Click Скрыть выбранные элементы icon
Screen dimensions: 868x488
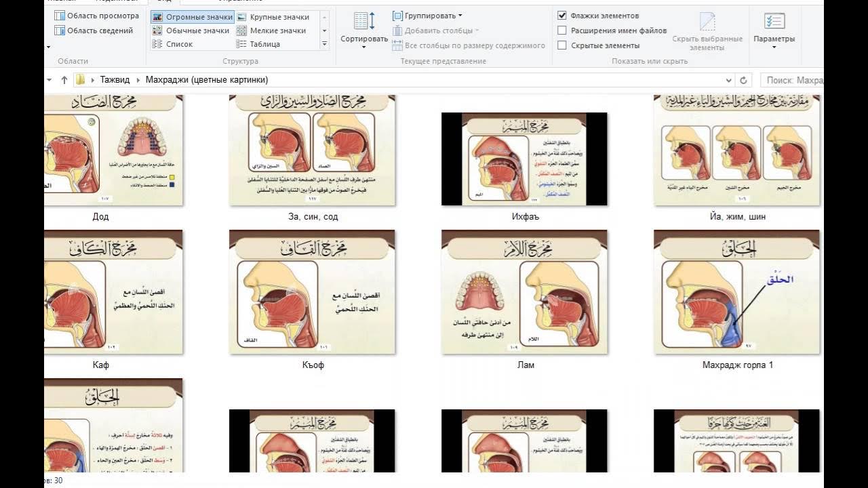tap(707, 22)
